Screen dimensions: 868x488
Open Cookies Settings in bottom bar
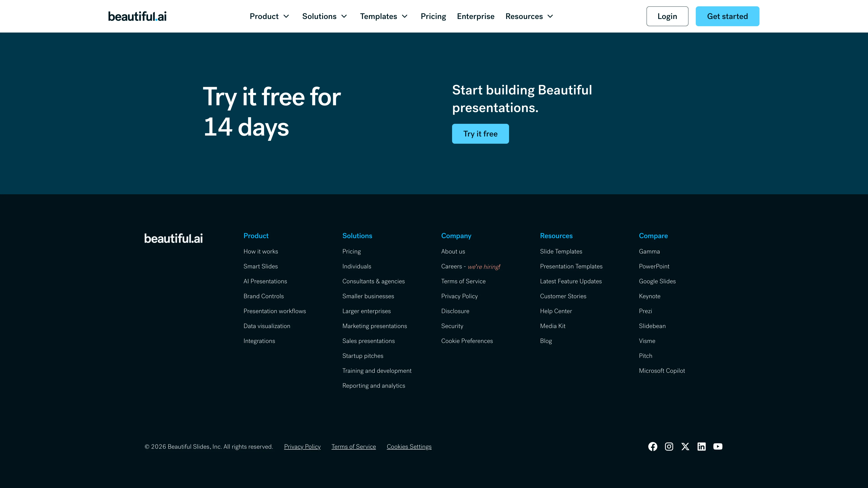(409, 447)
